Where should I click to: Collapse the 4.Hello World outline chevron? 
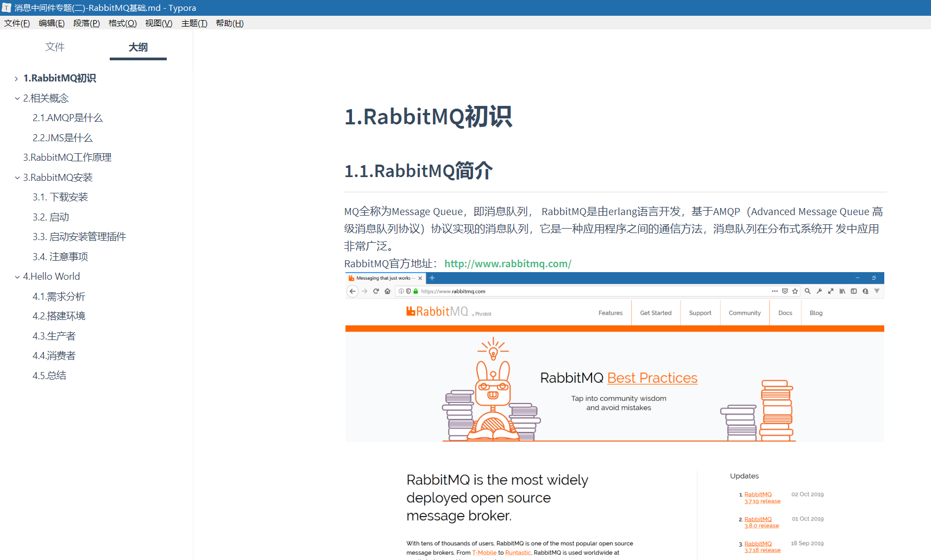pyautogui.click(x=17, y=276)
